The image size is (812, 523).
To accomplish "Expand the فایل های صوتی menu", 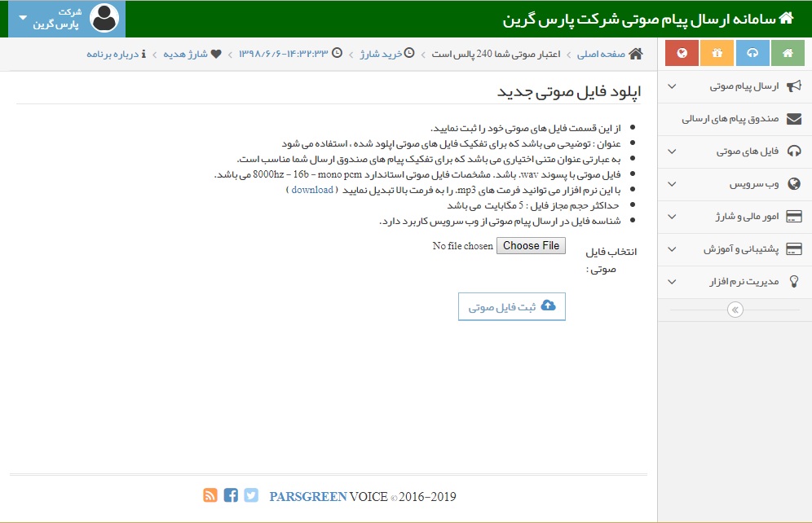I will pyautogui.click(x=735, y=152).
